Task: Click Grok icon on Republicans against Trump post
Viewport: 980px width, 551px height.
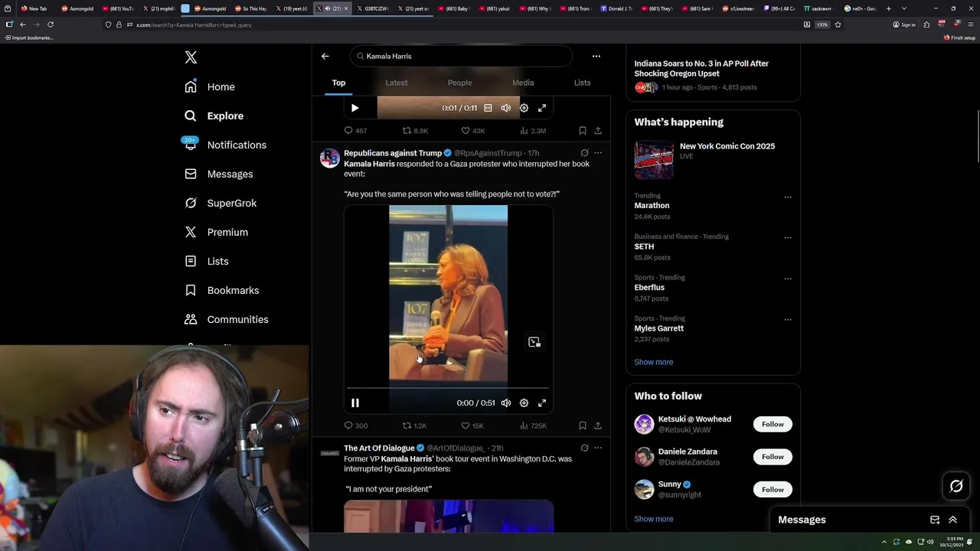Action: coord(584,153)
